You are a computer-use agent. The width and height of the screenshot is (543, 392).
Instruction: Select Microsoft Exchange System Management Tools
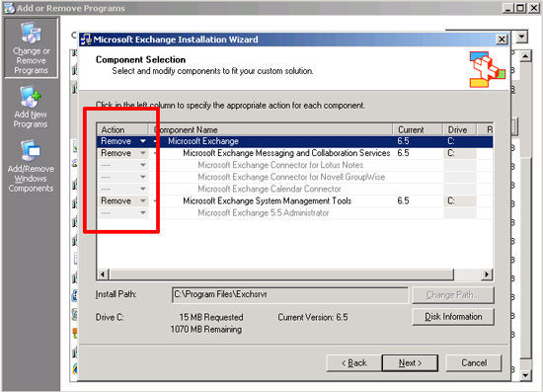point(267,200)
